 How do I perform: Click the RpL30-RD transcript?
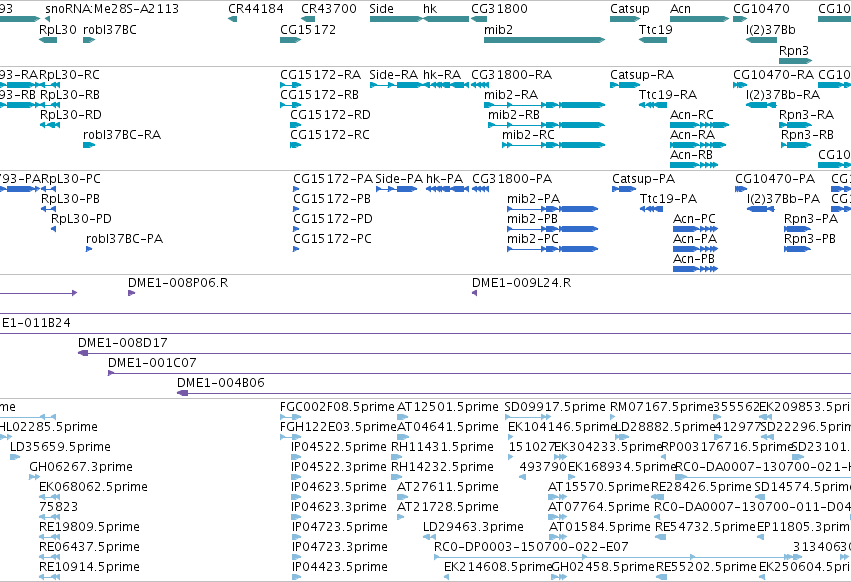coord(50,125)
